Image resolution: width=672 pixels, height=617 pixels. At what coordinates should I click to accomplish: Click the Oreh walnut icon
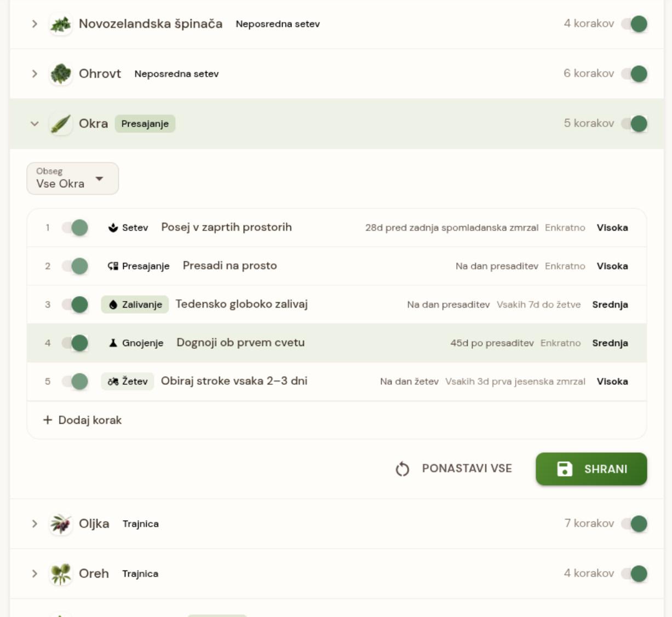click(60, 574)
